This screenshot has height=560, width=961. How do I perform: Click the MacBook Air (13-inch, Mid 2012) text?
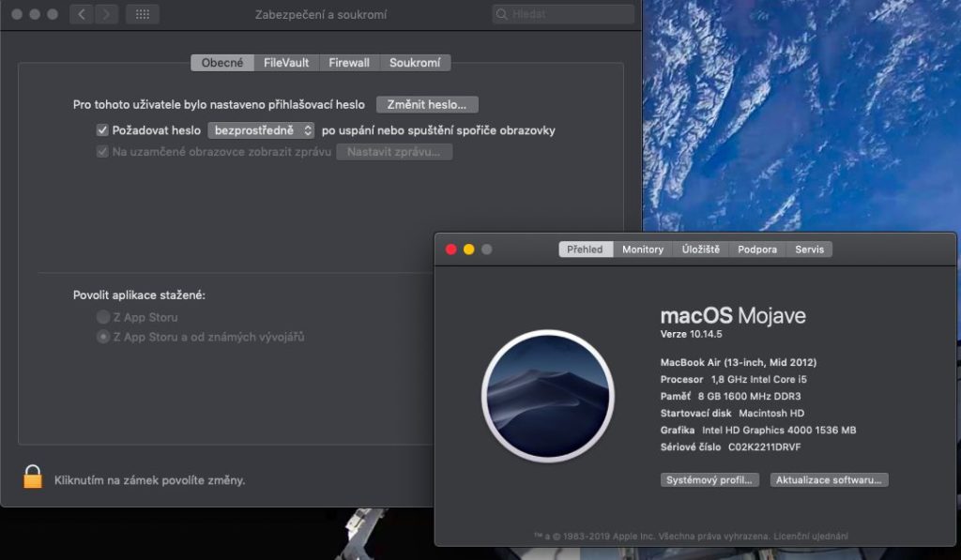pyautogui.click(x=739, y=362)
